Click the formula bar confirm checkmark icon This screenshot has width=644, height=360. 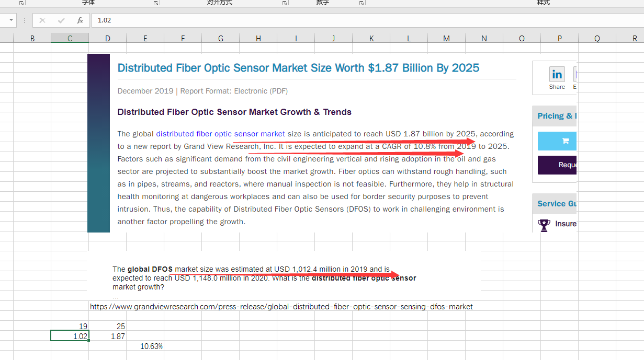click(61, 20)
